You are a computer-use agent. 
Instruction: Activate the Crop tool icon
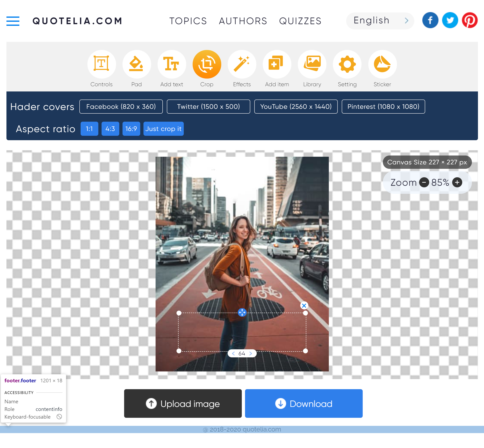click(207, 64)
